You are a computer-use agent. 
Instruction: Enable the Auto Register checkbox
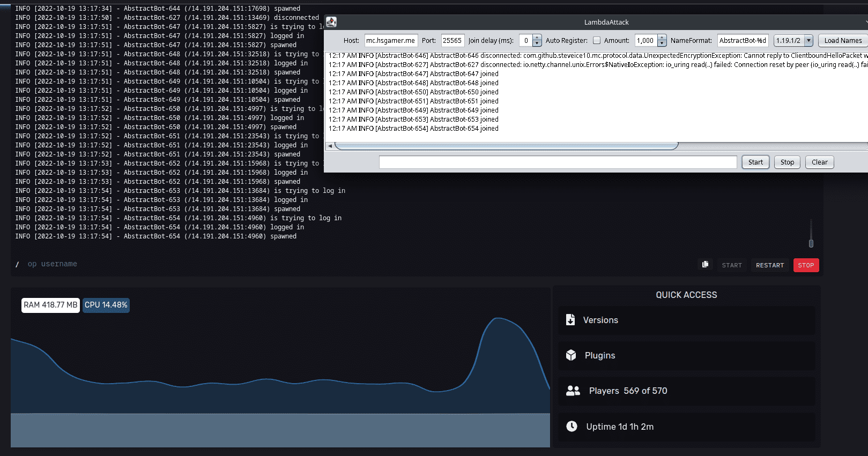597,41
